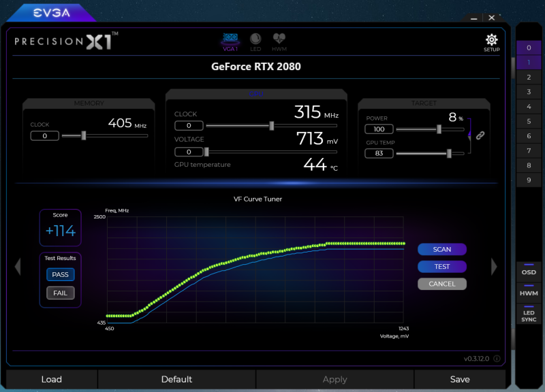Image resolution: width=545 pixels, height=392 pixels.
Task: Go to previous panel with left arrow
Action: click(x=18, y=266)
